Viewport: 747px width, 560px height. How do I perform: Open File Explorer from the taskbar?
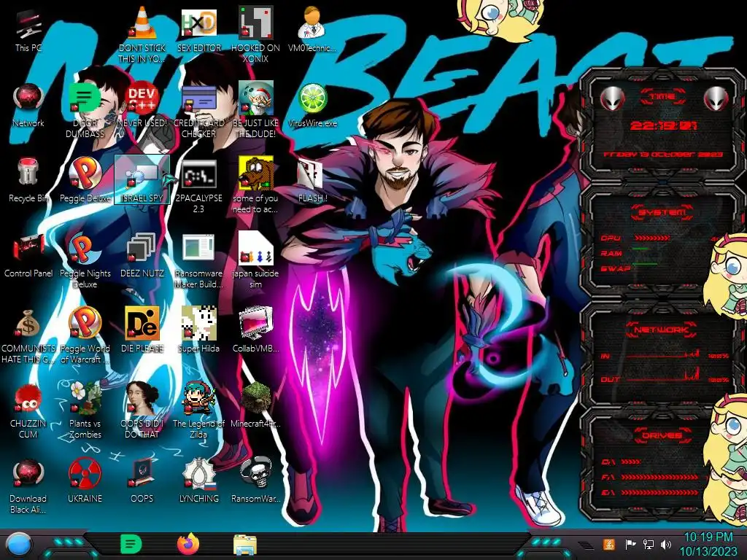pos(245,545)
